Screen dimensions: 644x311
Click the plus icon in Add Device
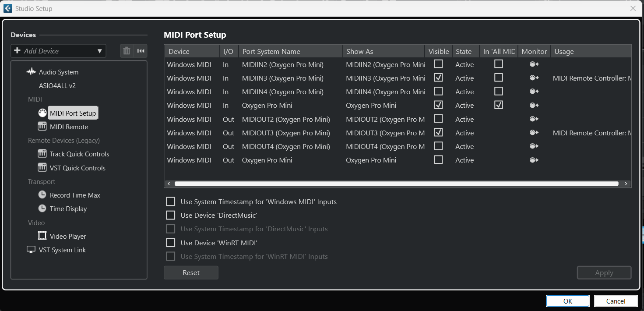pos(18,51)
